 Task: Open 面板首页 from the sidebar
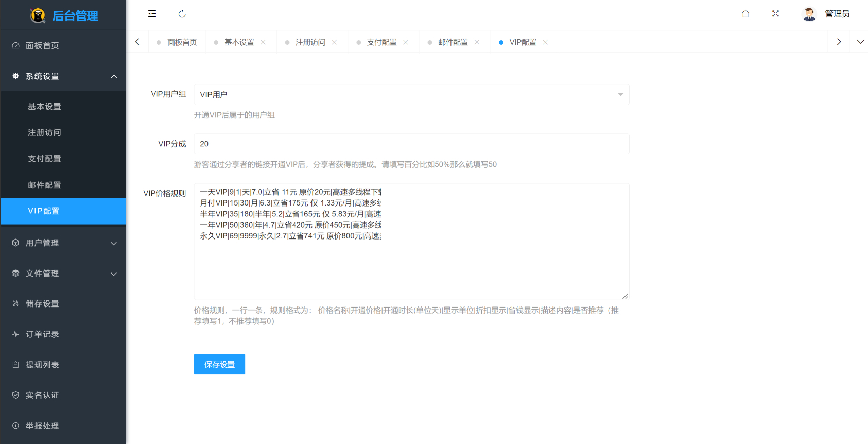tap(63, 46)
